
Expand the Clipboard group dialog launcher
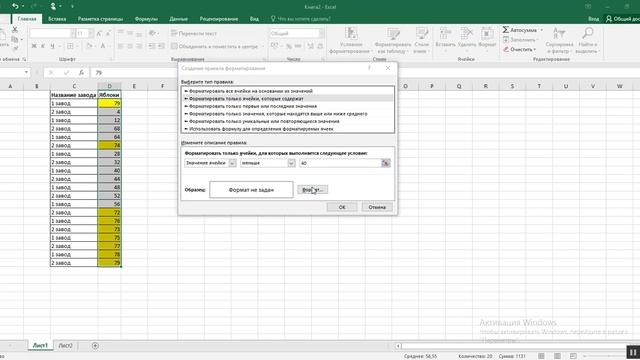click(24, 59)
